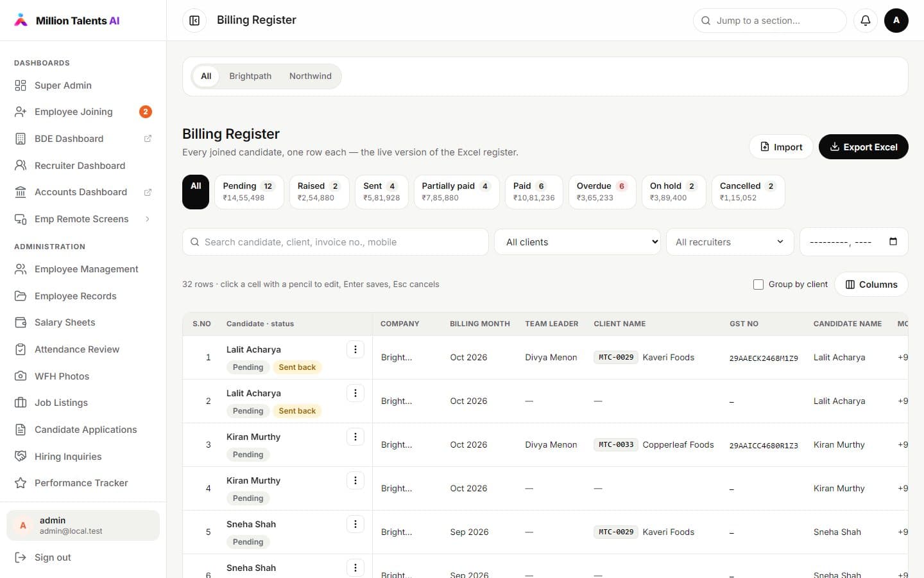Image resolution: width=924 pixels, height=578 pixels.
Task: Open the admin account card
Action: 83,525
